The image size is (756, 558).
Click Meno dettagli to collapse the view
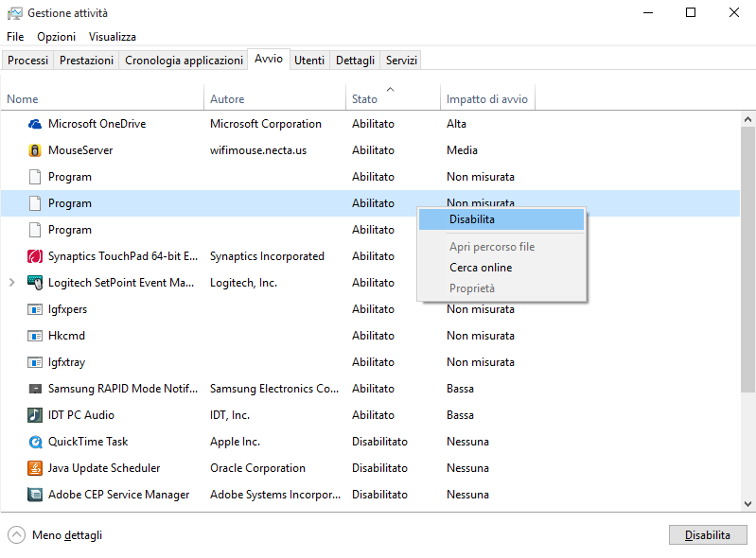pos(67,535)
